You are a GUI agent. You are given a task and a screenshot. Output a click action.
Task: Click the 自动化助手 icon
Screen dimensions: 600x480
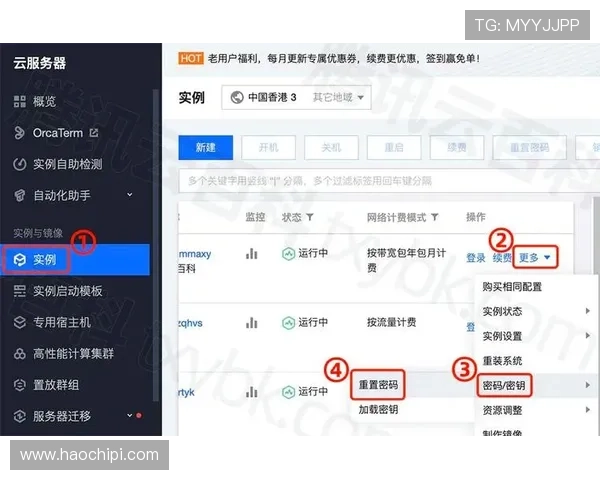click(x=20, y=195)
